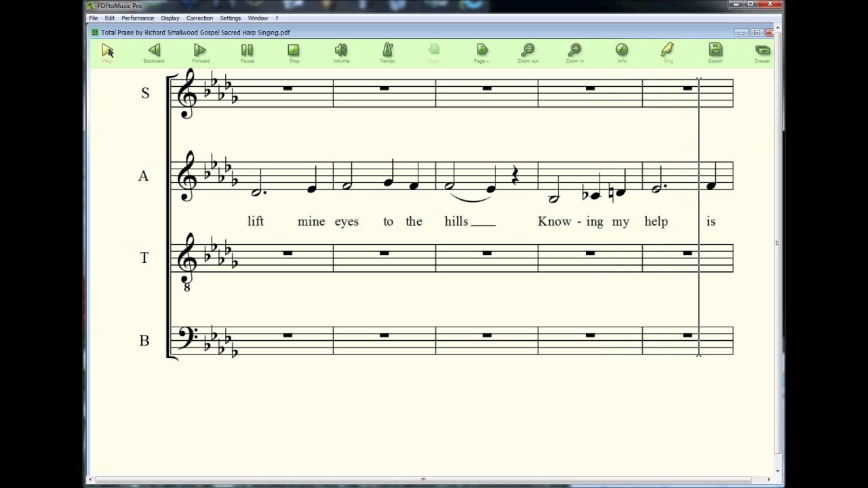Click the lyric word "is"
This screenshot has height=488, width=868.
711,221
